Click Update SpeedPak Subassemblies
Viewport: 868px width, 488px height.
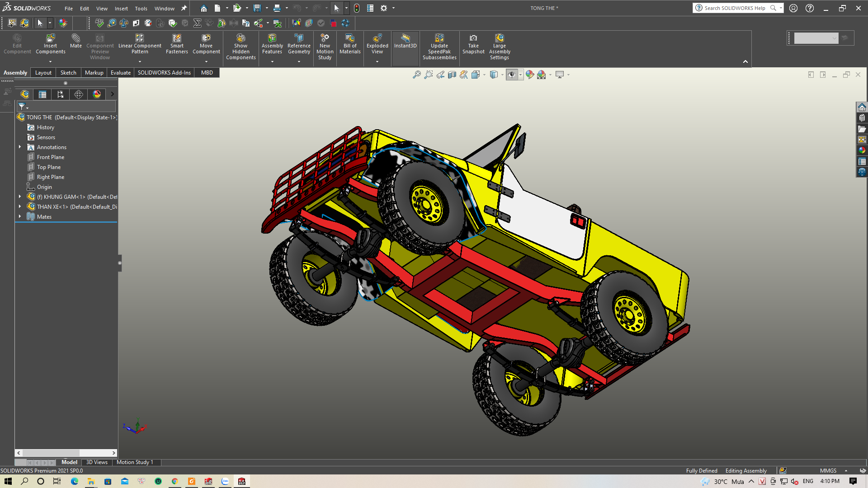(x=439, y=47)
